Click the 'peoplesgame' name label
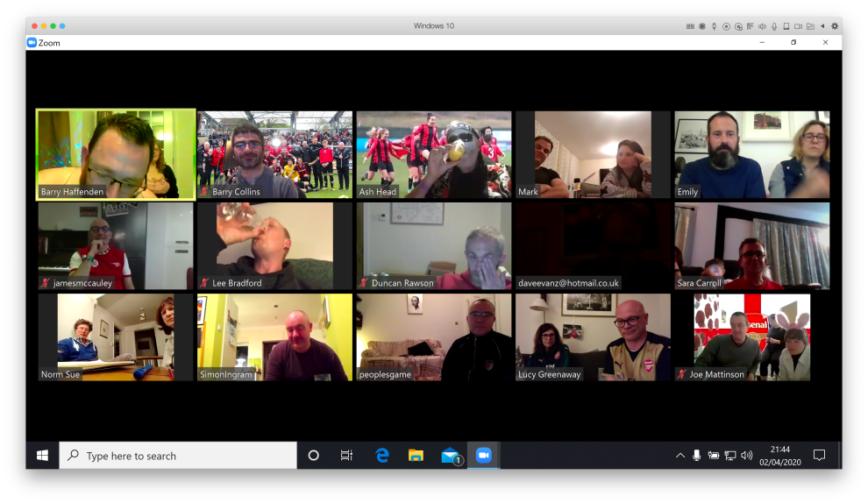This screenshot has width=868, height=503. pos(385,374)
